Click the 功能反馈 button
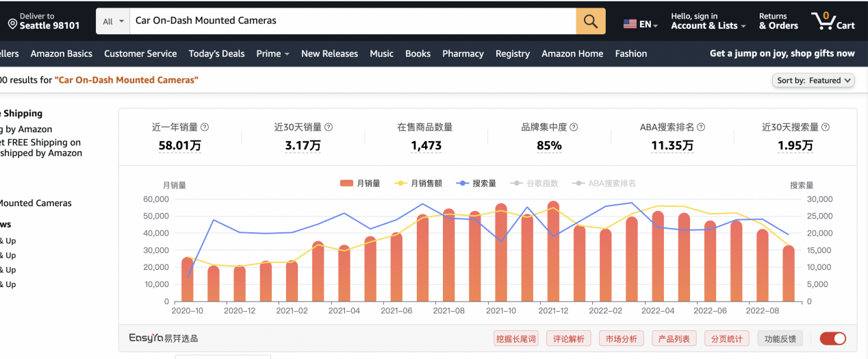 click(780, 338)
